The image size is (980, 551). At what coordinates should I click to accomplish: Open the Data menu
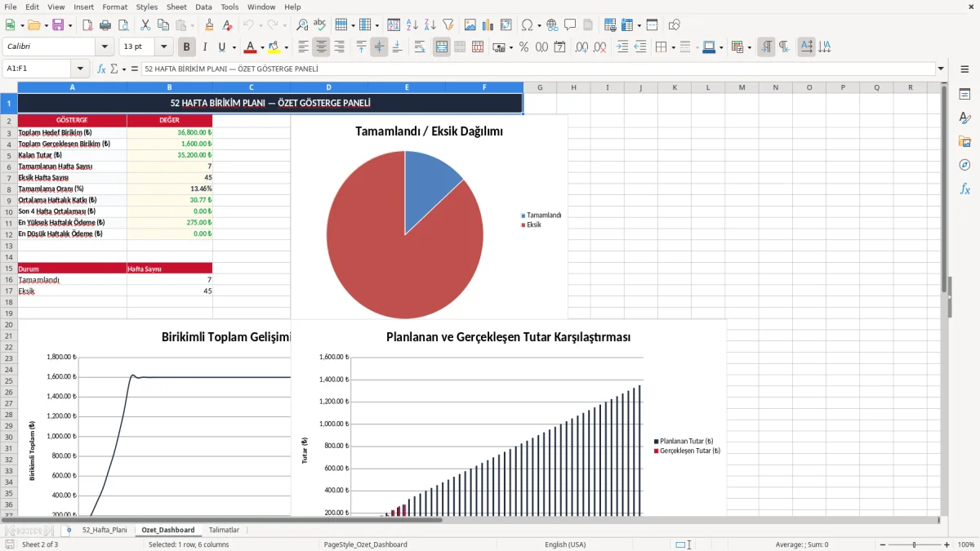[203, 7]
